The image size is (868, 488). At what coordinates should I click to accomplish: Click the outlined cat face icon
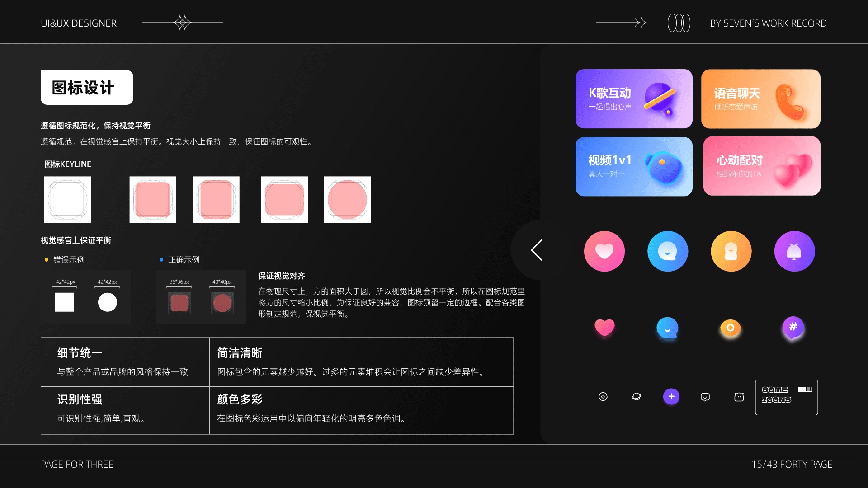coord(739,397)
